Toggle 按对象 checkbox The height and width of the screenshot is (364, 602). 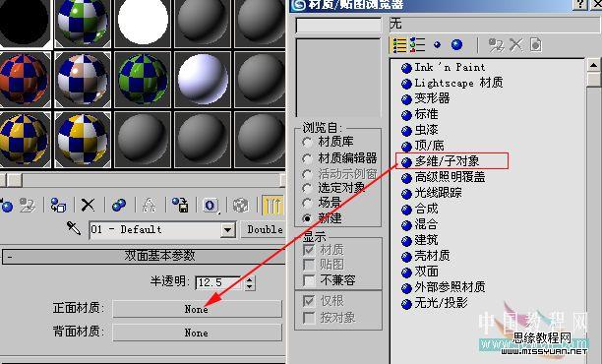point(309,318)
